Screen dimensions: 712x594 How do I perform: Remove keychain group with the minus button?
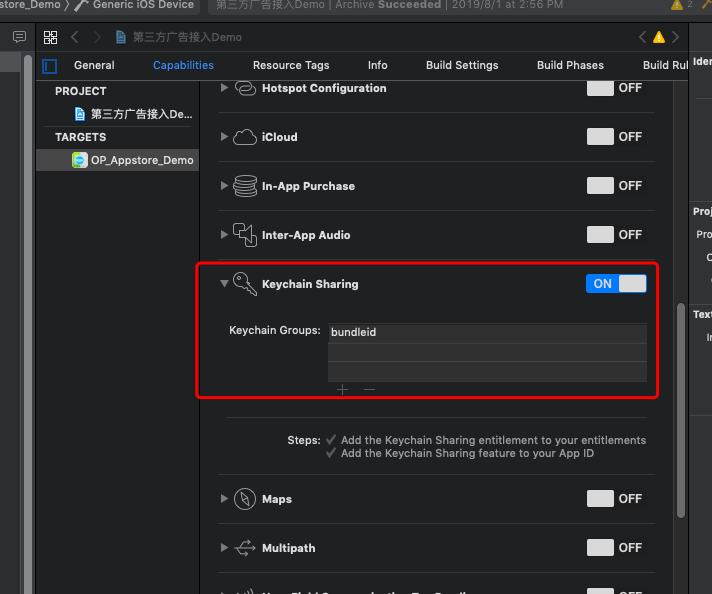tap(369, 389)
